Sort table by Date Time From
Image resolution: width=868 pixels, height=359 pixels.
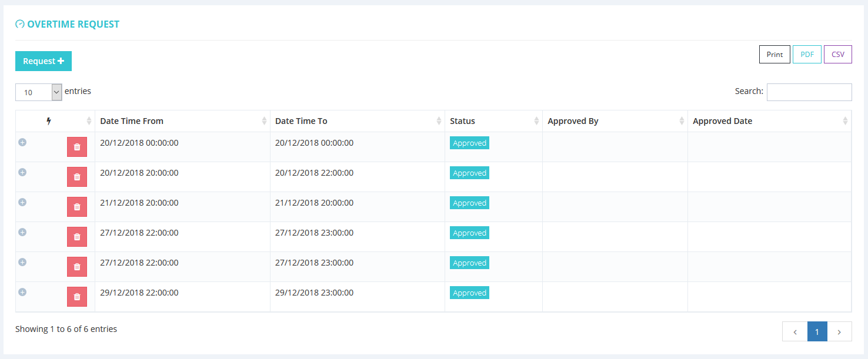[182, 121]
